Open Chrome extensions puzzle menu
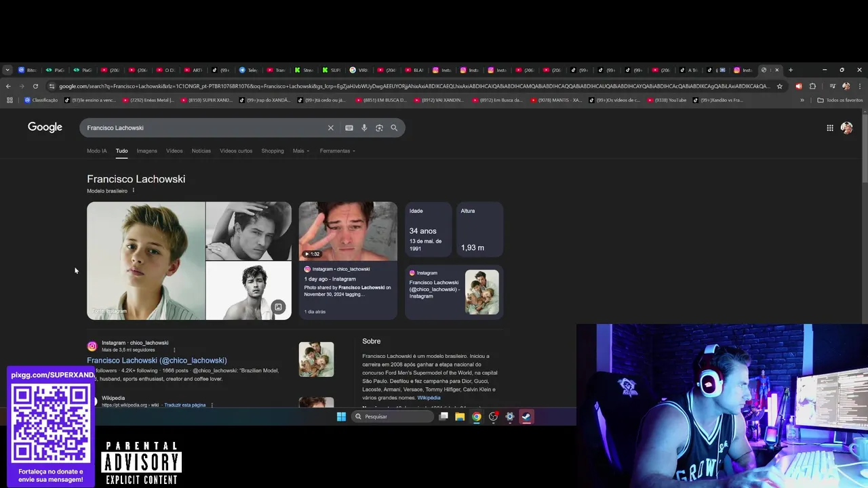 tap(812, 86)
